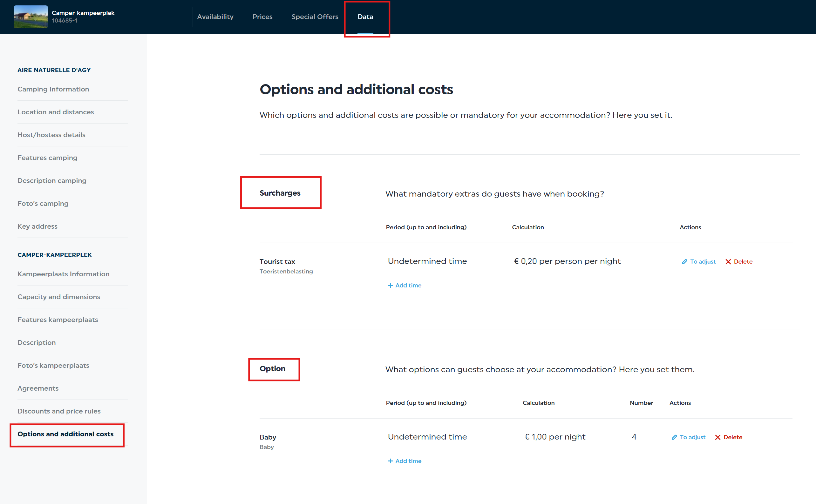Open Agreements in sidebar
This screenshot has width=816, height=504.
point(38,388)
